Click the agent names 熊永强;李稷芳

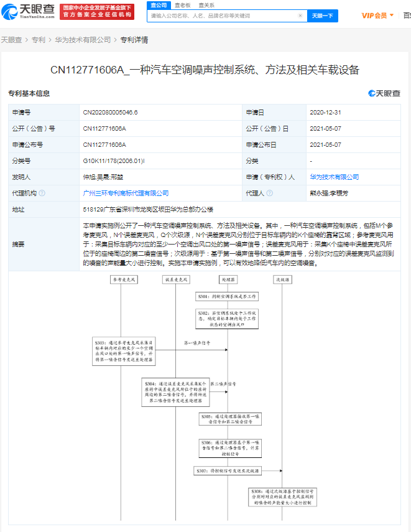329,194
